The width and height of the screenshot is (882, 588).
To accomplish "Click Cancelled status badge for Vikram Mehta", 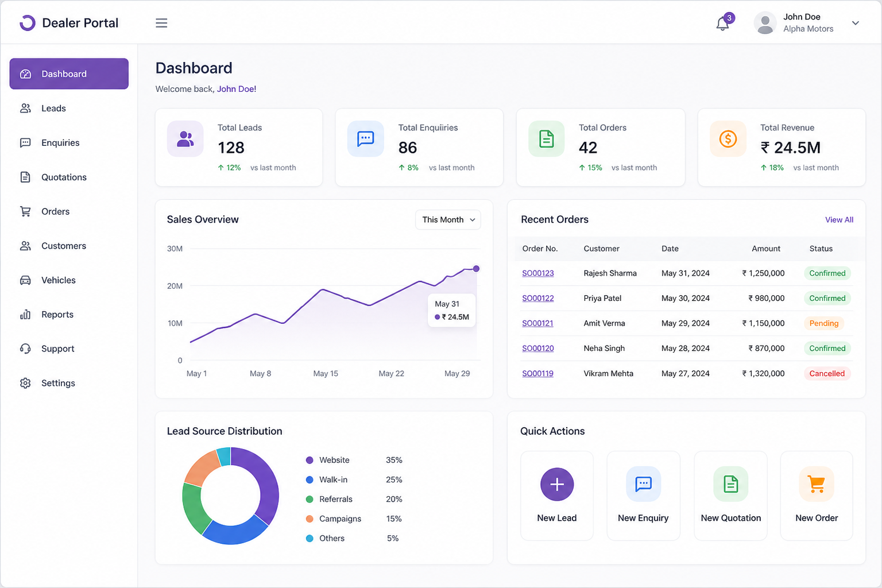I will coord(827,374).
